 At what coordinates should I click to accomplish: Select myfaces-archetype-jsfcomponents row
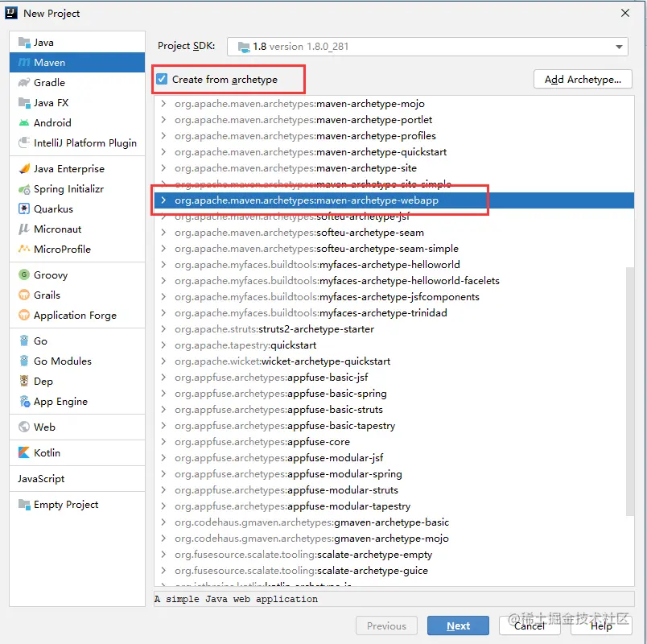click(x=394, y=297)
